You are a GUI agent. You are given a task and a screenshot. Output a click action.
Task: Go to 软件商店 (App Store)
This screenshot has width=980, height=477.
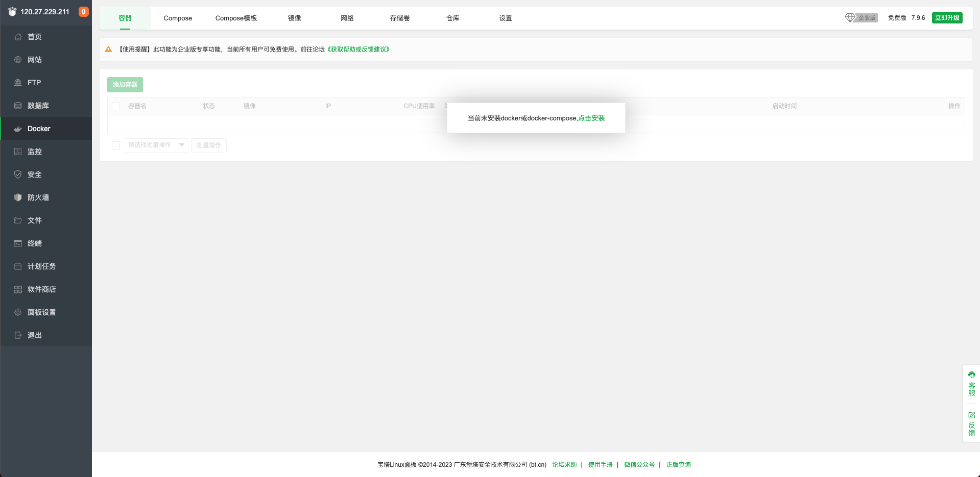[x=41, y=289]
